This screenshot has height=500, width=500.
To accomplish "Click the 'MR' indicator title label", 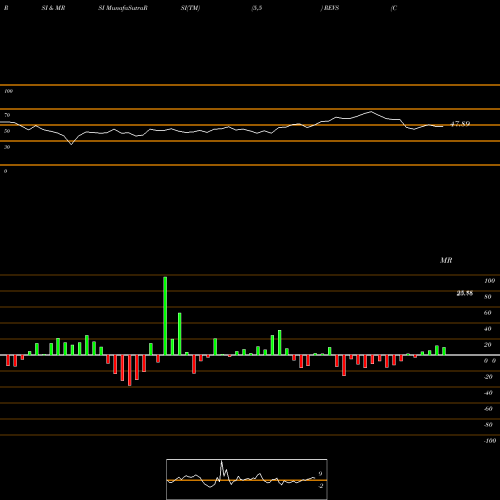I will click(x=446, y=260).
